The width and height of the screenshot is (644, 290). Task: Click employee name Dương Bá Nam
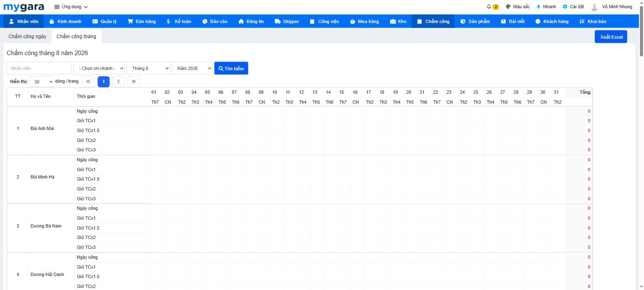[x=46, y=226]
